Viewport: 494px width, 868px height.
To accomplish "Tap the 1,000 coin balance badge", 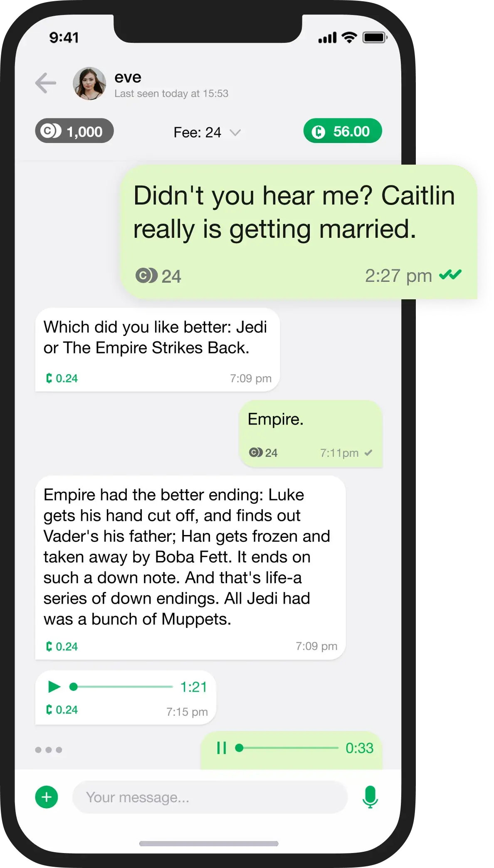I will 74,131.
